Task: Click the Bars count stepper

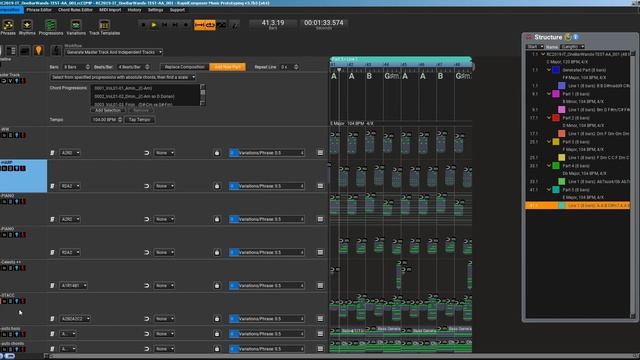Action: pyautogui.click(x=87, y=67)
